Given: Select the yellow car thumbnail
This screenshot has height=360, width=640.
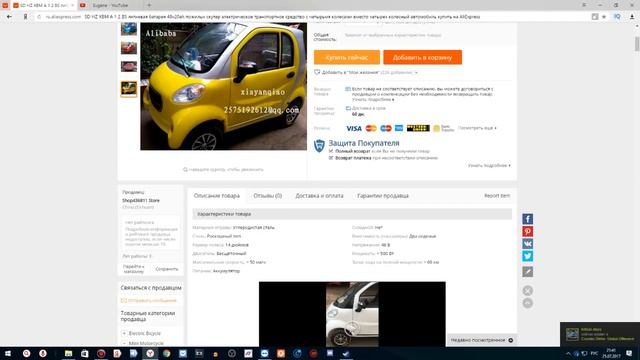Looking at the screenshot, I should coord(129,88).
